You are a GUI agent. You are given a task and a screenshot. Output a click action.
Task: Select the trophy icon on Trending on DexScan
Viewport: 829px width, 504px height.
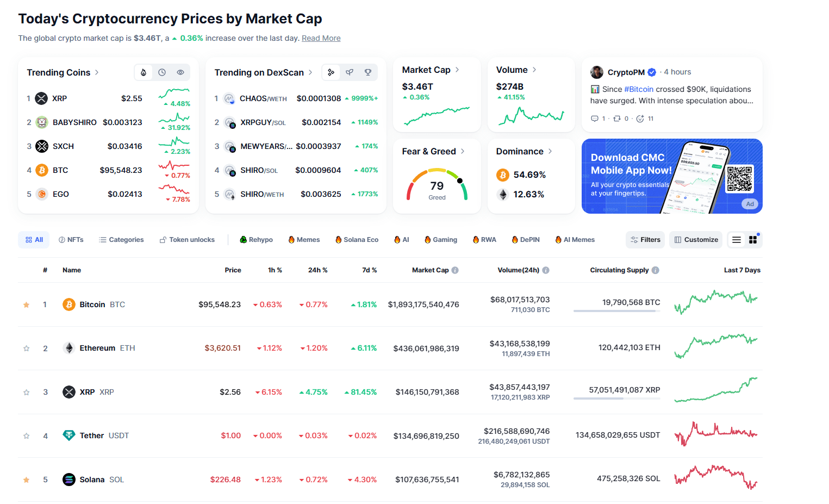tap(369, 72)
